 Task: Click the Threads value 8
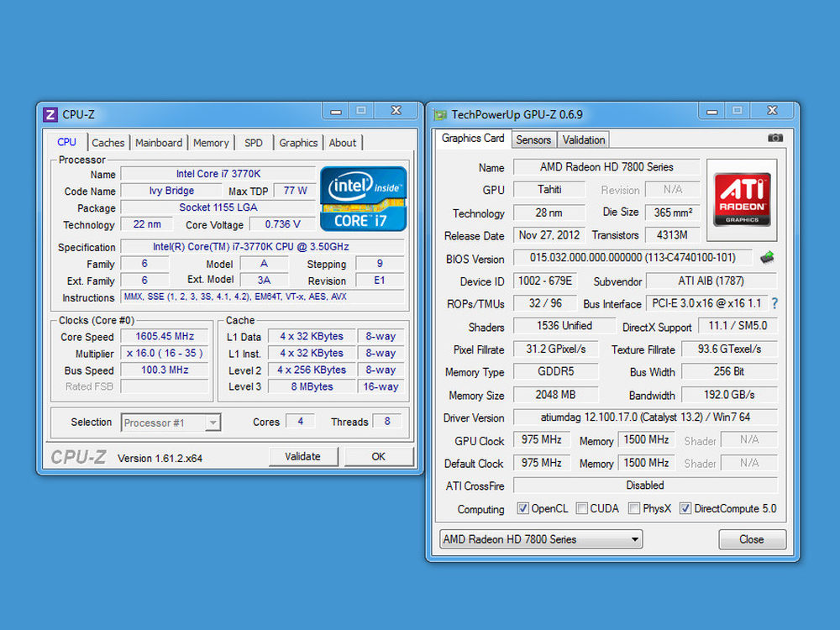click(387, 422)
